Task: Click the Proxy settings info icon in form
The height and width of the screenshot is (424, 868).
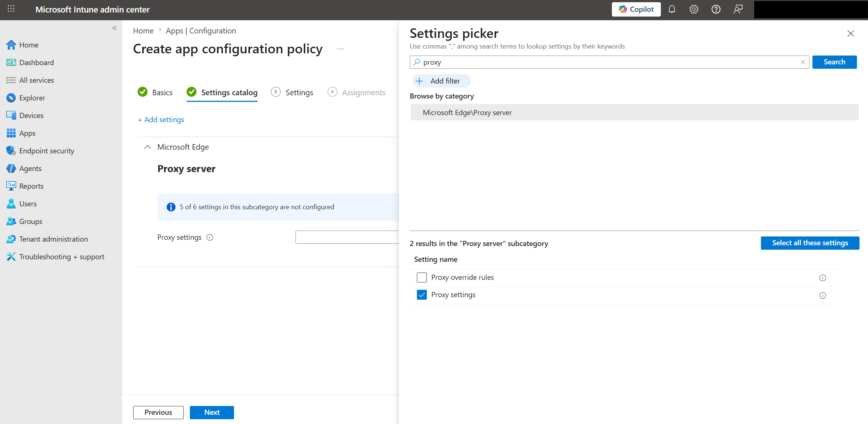Action: pyautogui.click(x=210, y=238)
